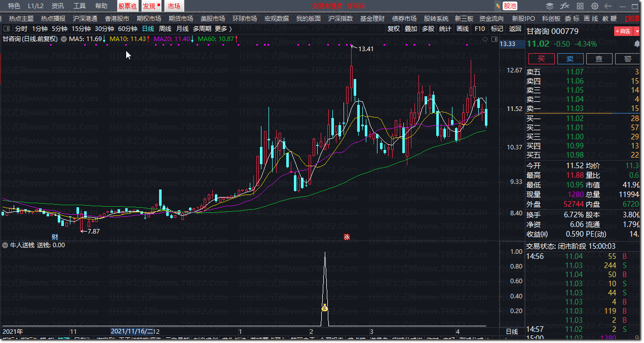
Task: Switch to the 股票池 tab
Action: 128,6
